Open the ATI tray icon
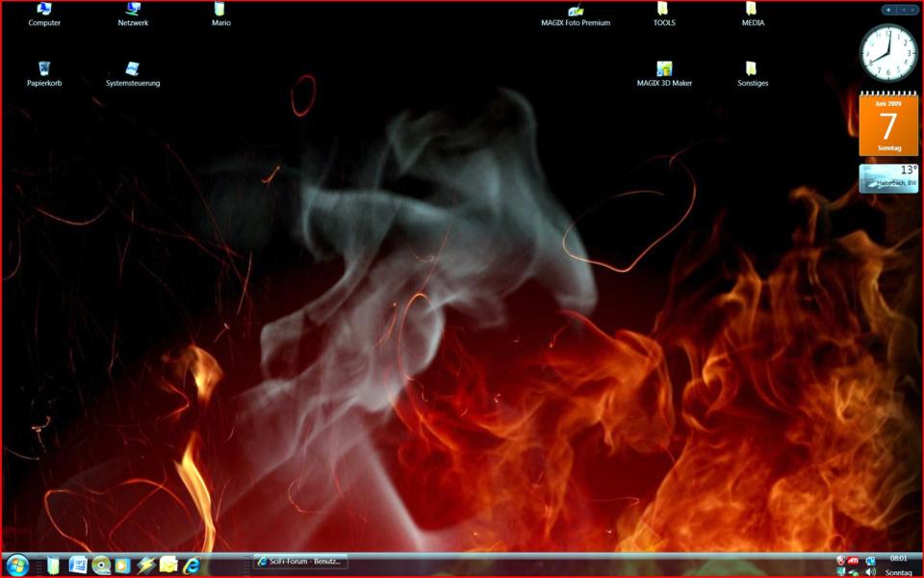 [x=854, y=561]
